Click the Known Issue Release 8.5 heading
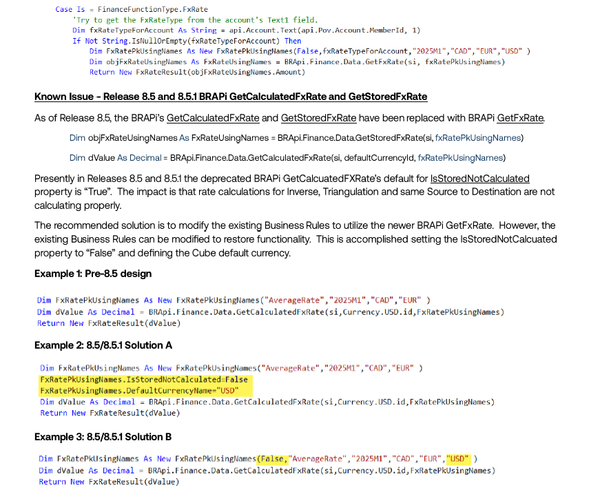The width and height of the screenshot is (600, 497). (231, 96)
